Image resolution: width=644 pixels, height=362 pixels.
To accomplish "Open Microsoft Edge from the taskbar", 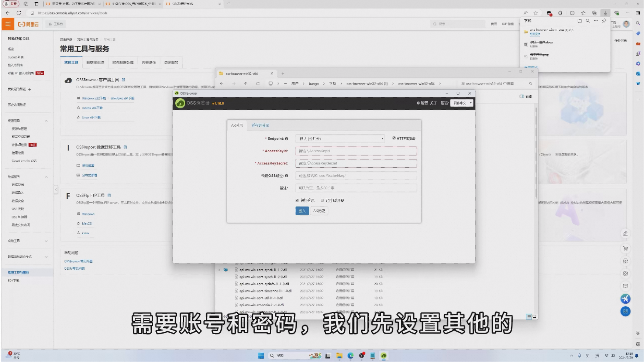I will point(350,356).
